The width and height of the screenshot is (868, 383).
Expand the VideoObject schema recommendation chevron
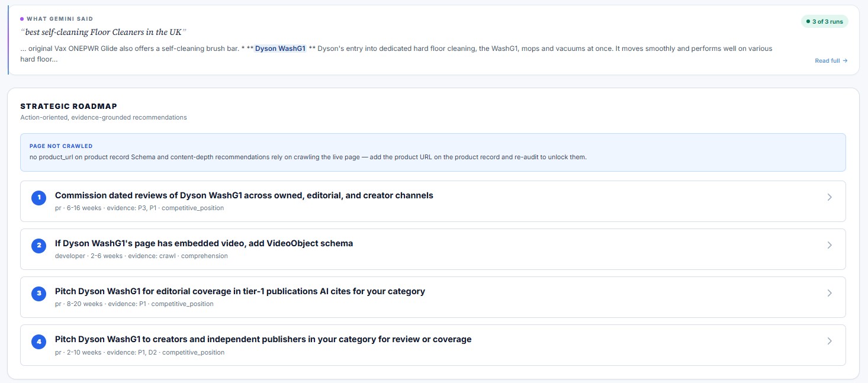pyautogui.click(x=830, y=245)
